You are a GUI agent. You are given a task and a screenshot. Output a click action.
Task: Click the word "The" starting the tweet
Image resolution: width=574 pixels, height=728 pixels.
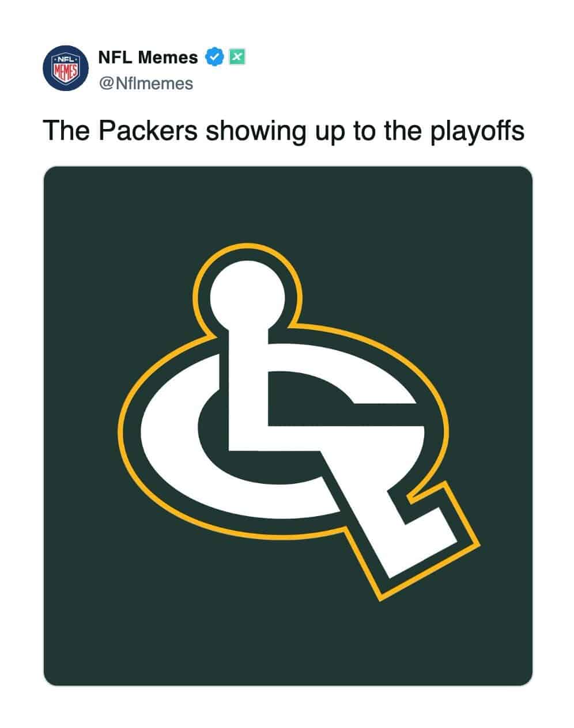click(x=64, y=131)
